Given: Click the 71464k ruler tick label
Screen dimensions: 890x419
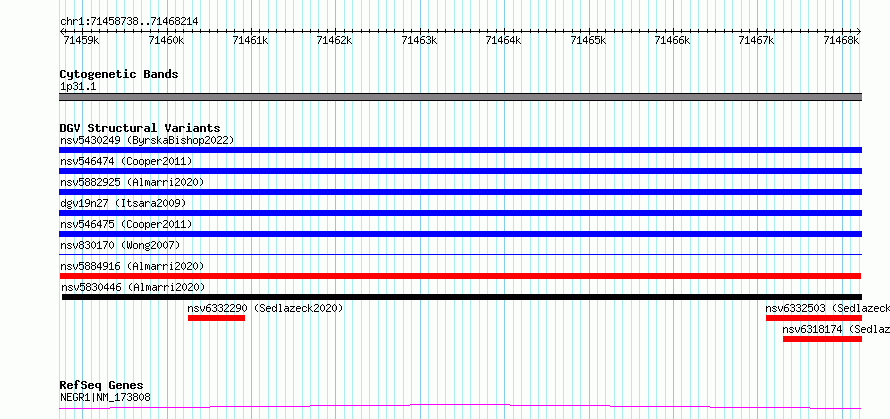Looking at the screenshot, I should [x=504, y=40].
